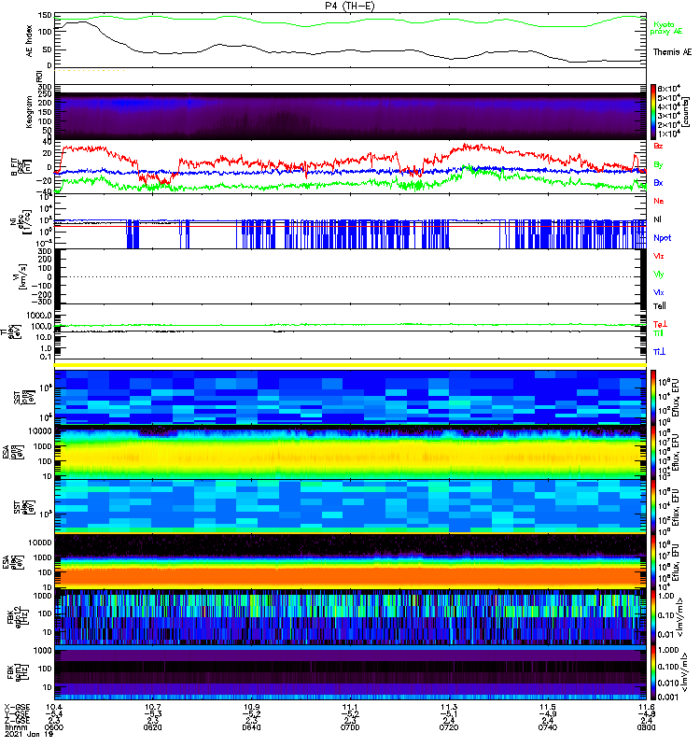Select the red "Te⊥" legend entry
700x747 pixels.
pos(660,324)
